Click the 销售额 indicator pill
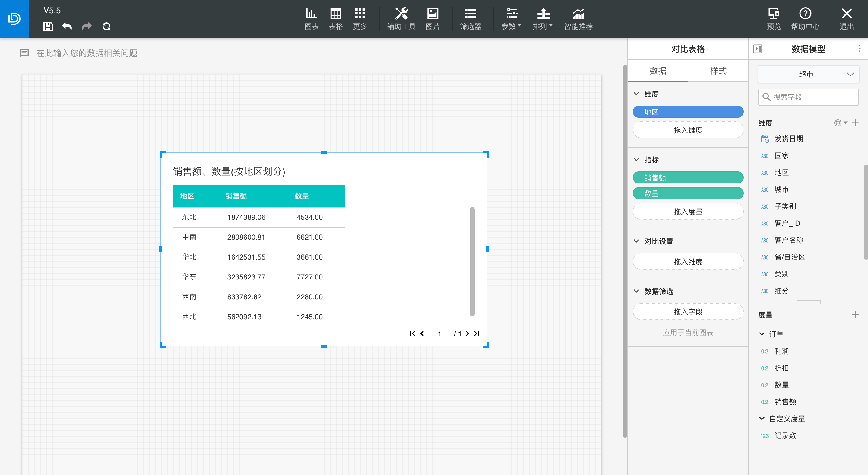868x475 pixels. 688,178
